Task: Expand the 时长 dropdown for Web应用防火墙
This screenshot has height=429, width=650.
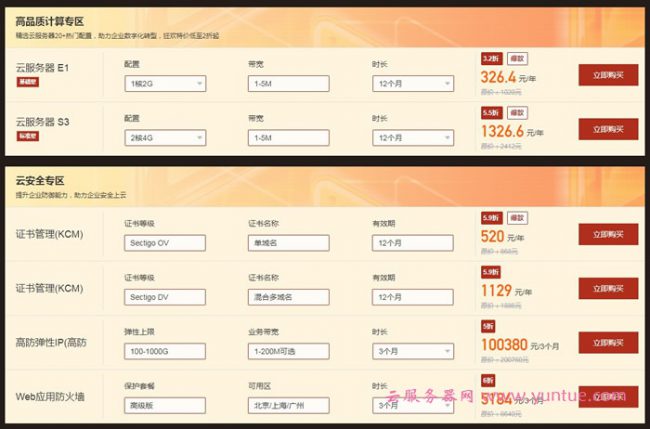Action: 413,406
